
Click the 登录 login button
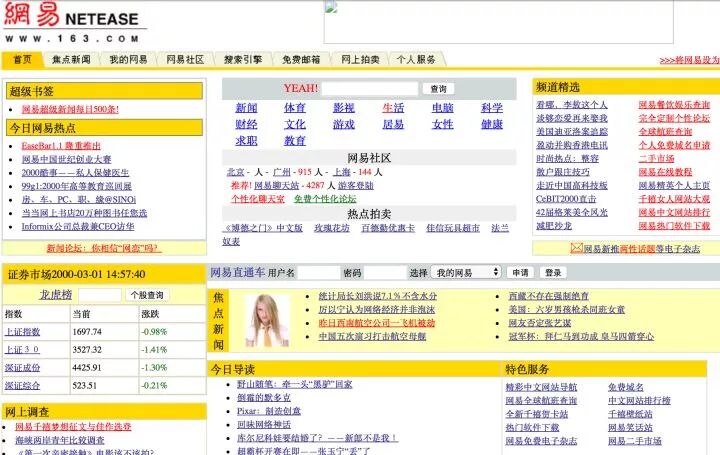coord(553,273)
